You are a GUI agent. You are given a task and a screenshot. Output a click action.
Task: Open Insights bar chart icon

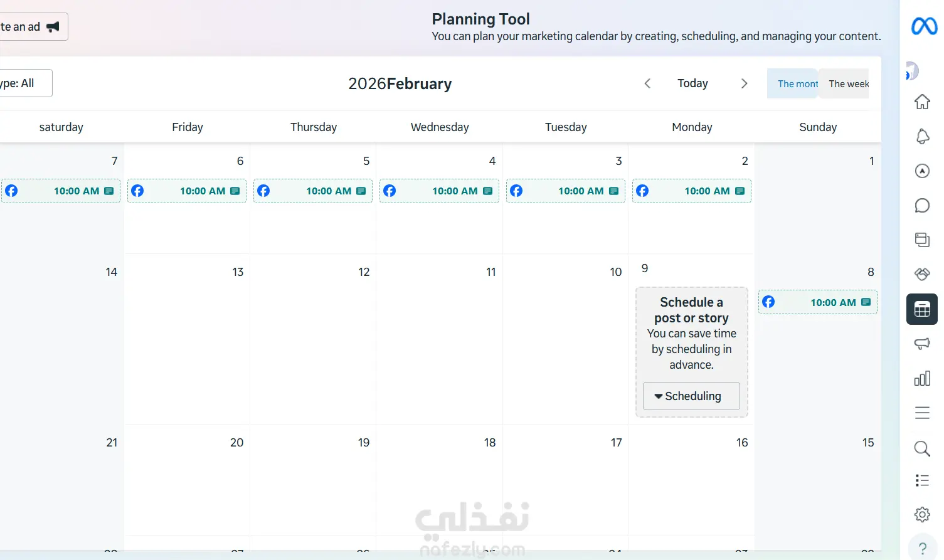coord(922,378)
